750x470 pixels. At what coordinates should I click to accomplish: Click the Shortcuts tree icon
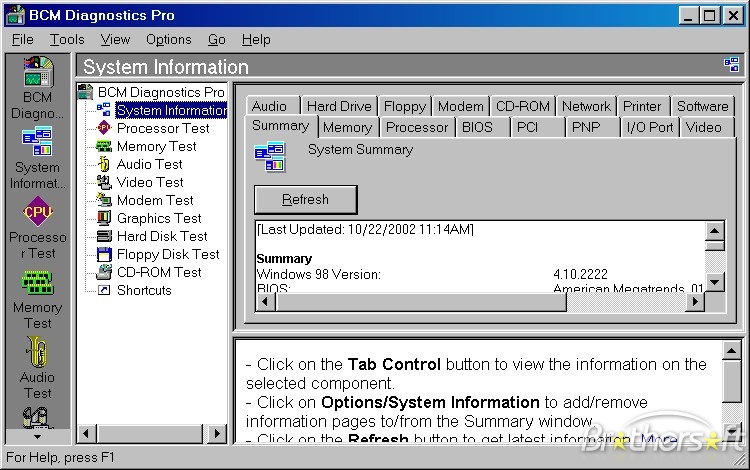pyautogui.click(x=104, y=290)
